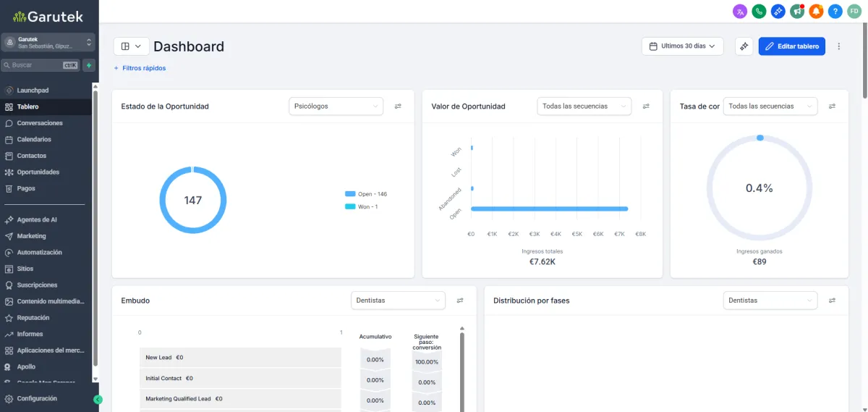Toggle the Open legend entry in donut chart
Image resolution: width=868 pixels, height=412 pixels.
pos(366,194)
